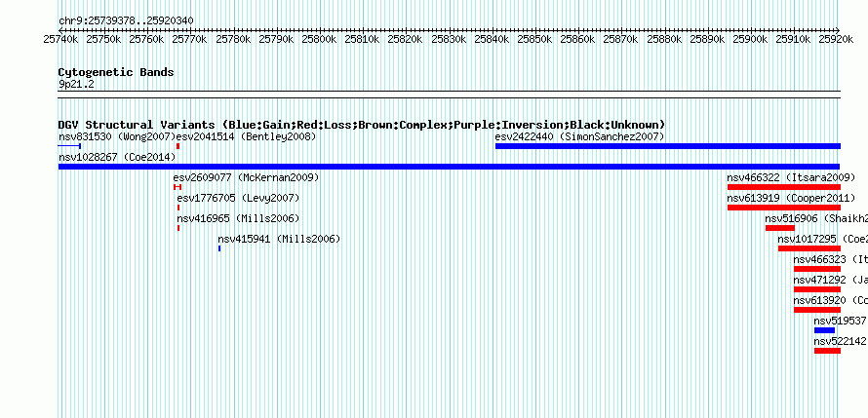Click the red bar under nsv471292
This screenshot has height=418, width=868.
817,289
